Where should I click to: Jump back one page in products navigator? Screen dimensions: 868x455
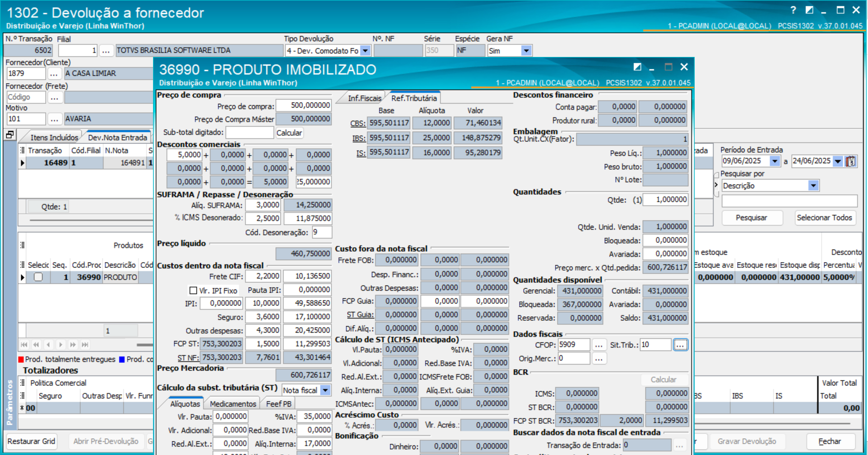36,345
